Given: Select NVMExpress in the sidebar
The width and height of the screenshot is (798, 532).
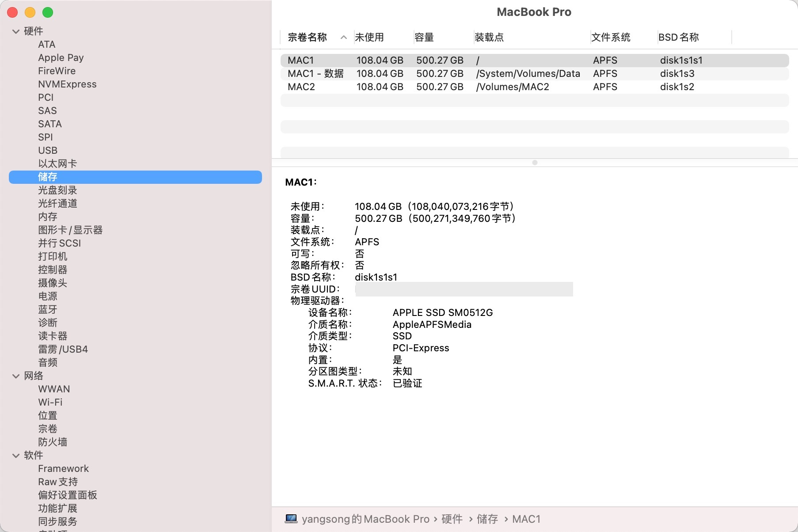Looking at the screenshot, I should (67, 84).
